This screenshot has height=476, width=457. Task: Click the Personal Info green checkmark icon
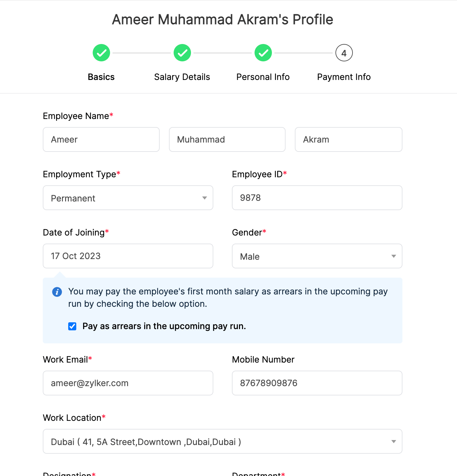(263, 53)
